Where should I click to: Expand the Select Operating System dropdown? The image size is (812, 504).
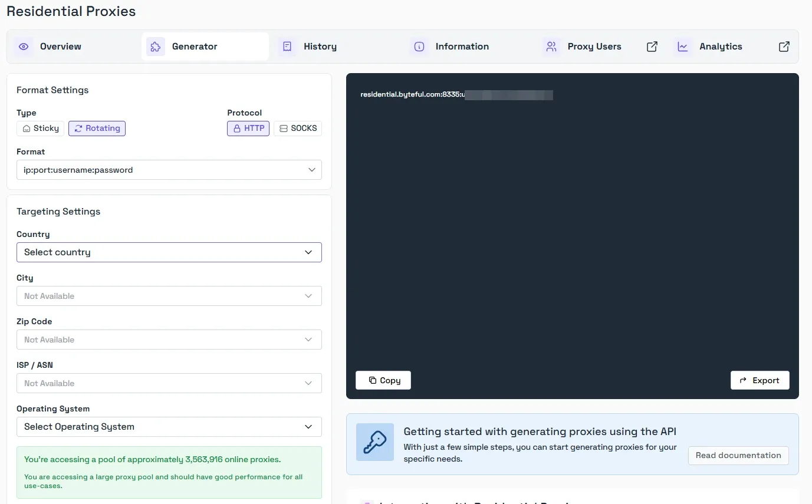point(169,427)
